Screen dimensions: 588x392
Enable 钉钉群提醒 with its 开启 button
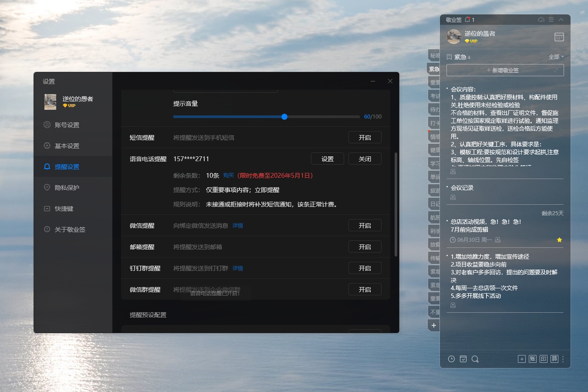point(365,268)
